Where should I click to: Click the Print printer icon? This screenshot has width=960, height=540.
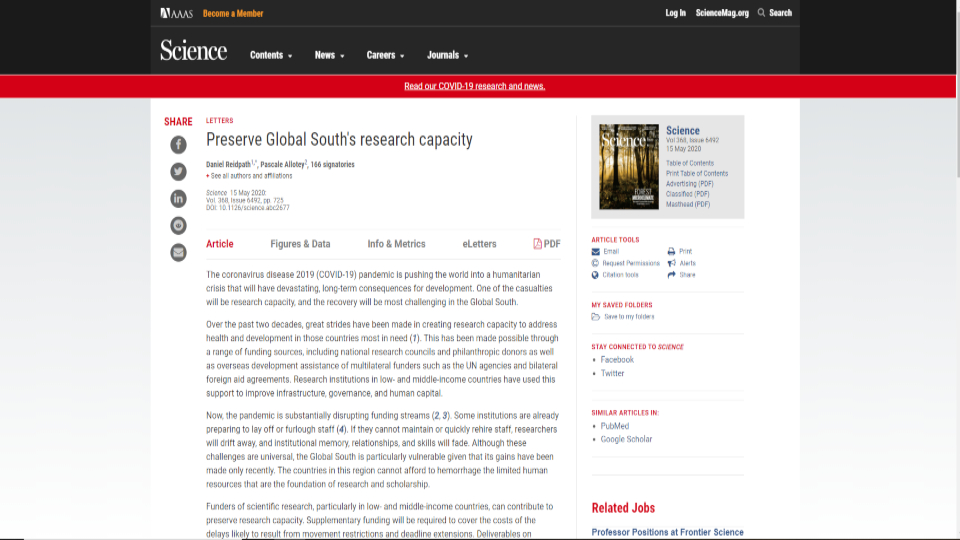click(671, 252)
